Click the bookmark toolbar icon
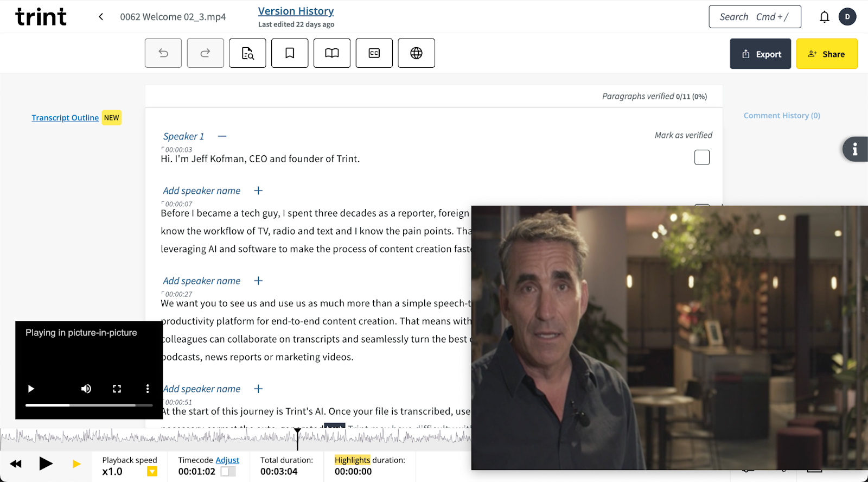The height and width of the screenshot is (482, 868). click(290, 53)
